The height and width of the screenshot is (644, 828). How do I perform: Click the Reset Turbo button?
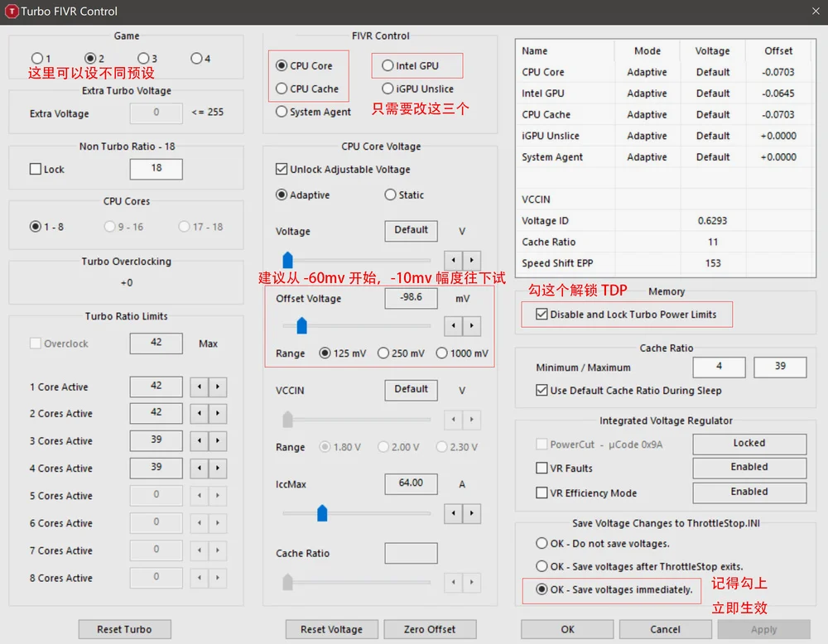coord(125,629)
